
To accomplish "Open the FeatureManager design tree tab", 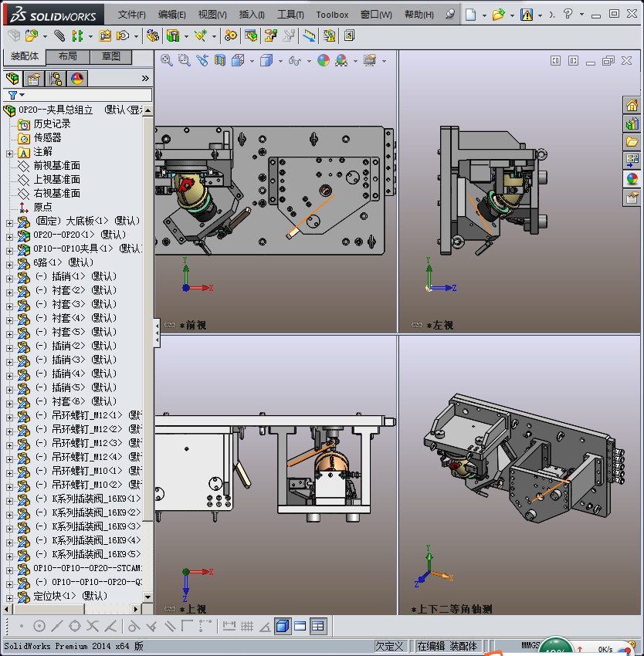I will pos(12,78).
